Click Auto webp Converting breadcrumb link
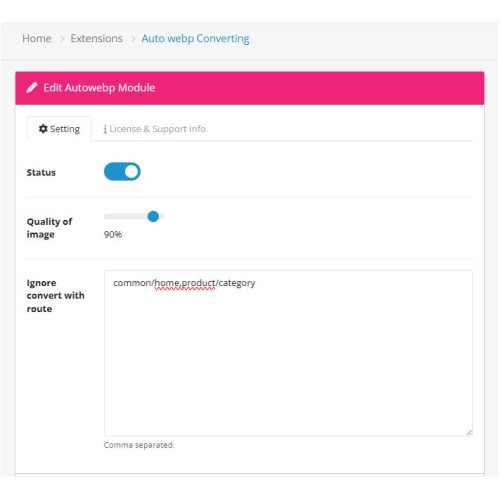Image resolution: width=500 pixels, height=500 pixels. coord(195,39)
